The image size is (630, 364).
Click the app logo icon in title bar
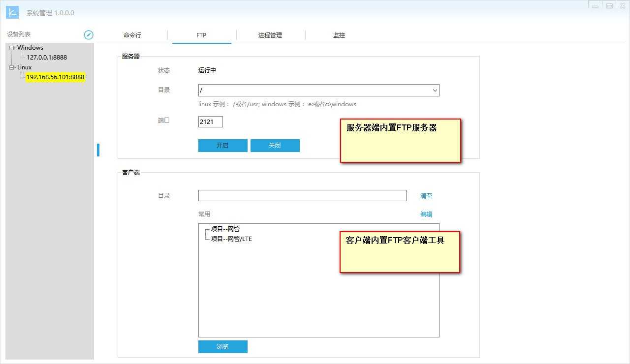[x=12, y=12]
